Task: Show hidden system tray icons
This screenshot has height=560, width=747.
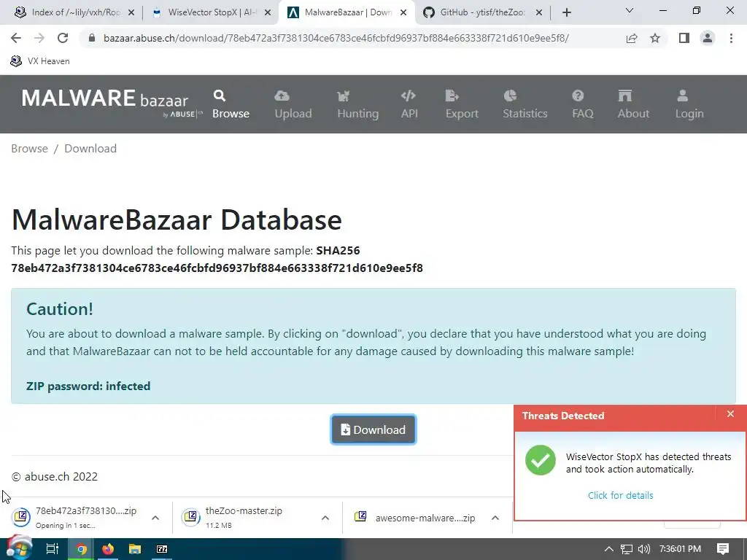Action: point(609,549)
